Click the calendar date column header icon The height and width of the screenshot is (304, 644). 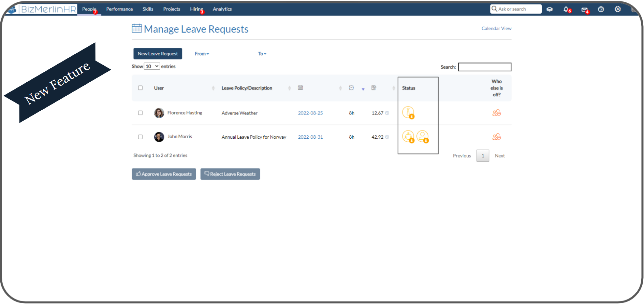(x=300, y=88)
